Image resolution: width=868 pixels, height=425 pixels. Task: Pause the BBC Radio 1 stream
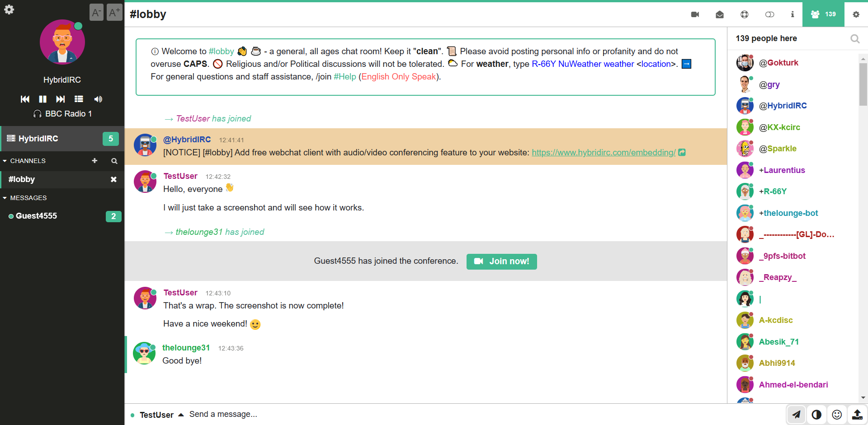click(x=43, y=99)
